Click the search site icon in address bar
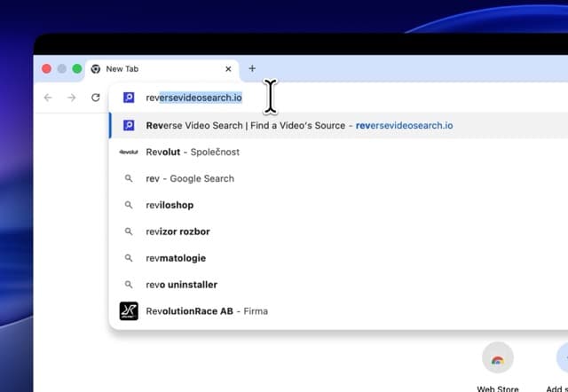Screen dimensions: 568x392 [x=129, y=98]
